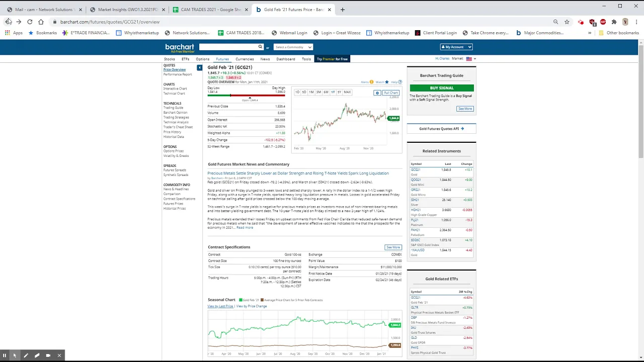
Task: Open the Options menu
Action: click(x=203, y=59)
